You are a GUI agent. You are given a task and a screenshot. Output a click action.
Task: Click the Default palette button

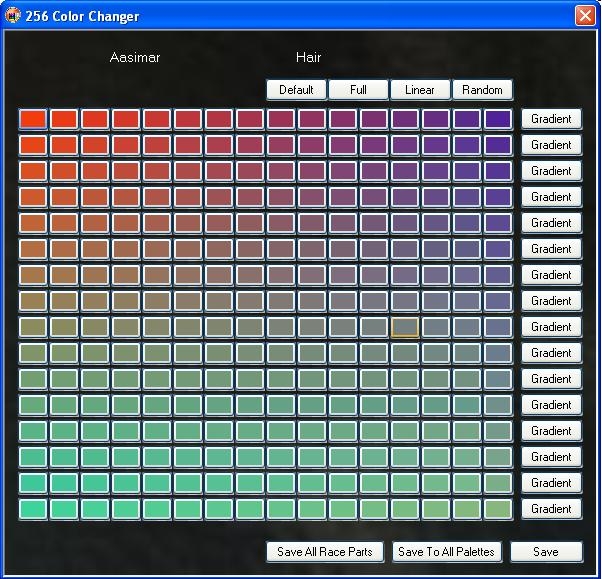pos(296,90)
